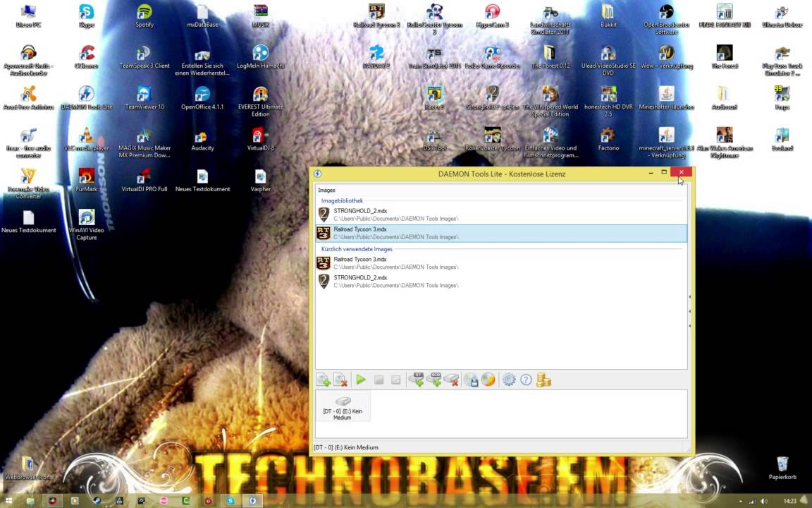The width and height of the screenshot is (812, 508).
Task: Click the 14:23 system clock
Action: click(x=789, y=501)
